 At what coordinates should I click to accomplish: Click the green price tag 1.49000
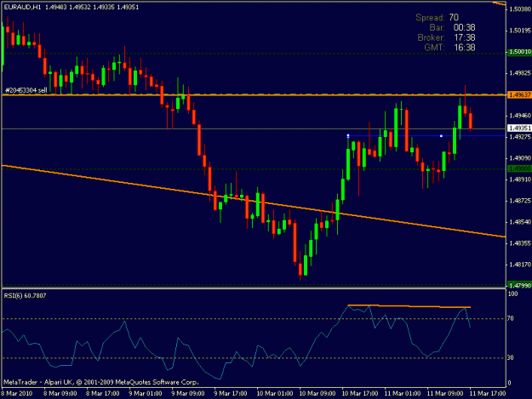click(x=519, y=168)
